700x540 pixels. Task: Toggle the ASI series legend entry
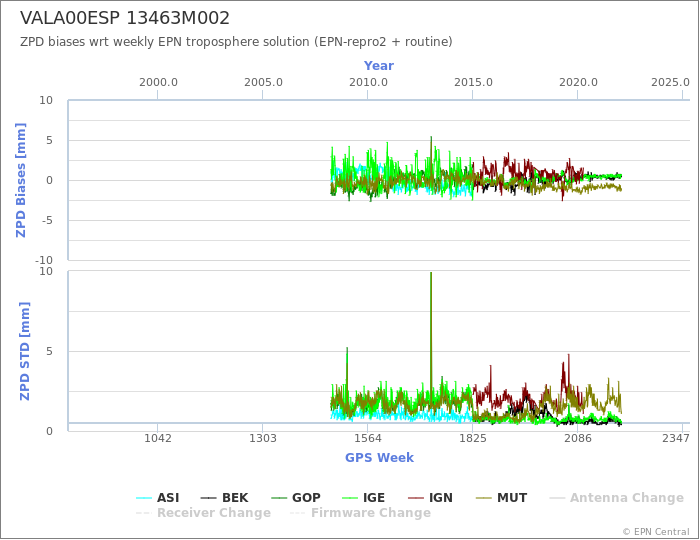tap(158, 498)
